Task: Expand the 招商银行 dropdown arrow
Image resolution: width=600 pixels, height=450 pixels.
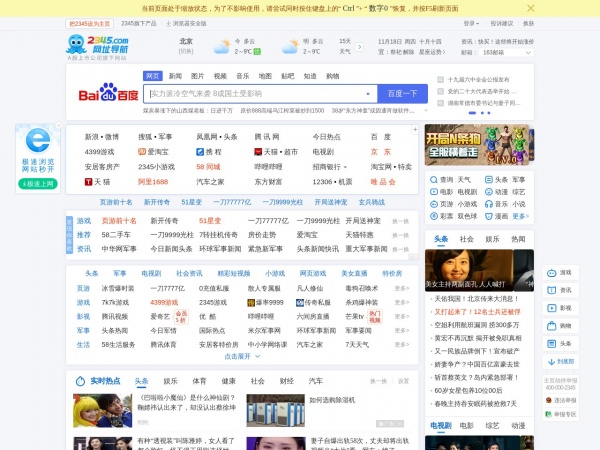Action: (x=345, y=167)
